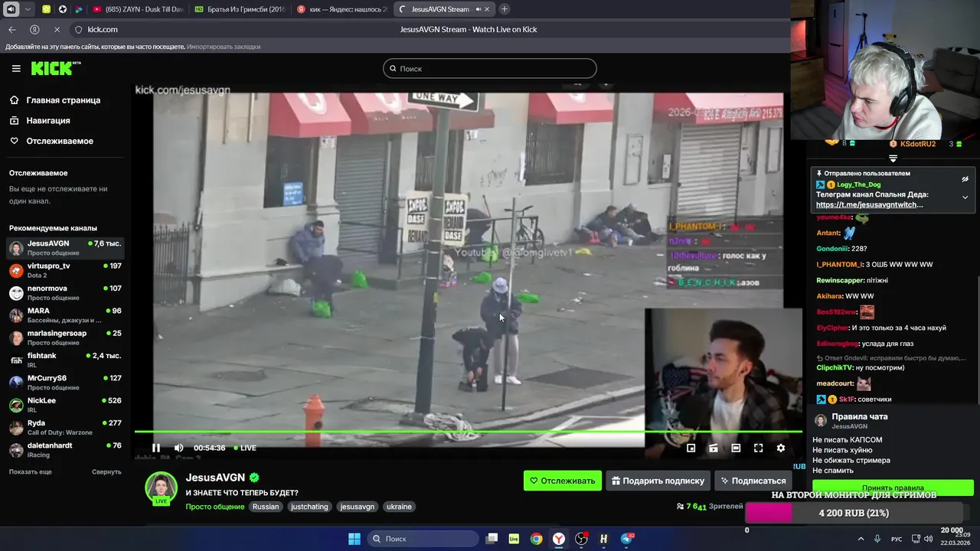The width and height of the screenshot is (980, 551).
Task: Switch the player to fullscreen
Action: [758, 448]
